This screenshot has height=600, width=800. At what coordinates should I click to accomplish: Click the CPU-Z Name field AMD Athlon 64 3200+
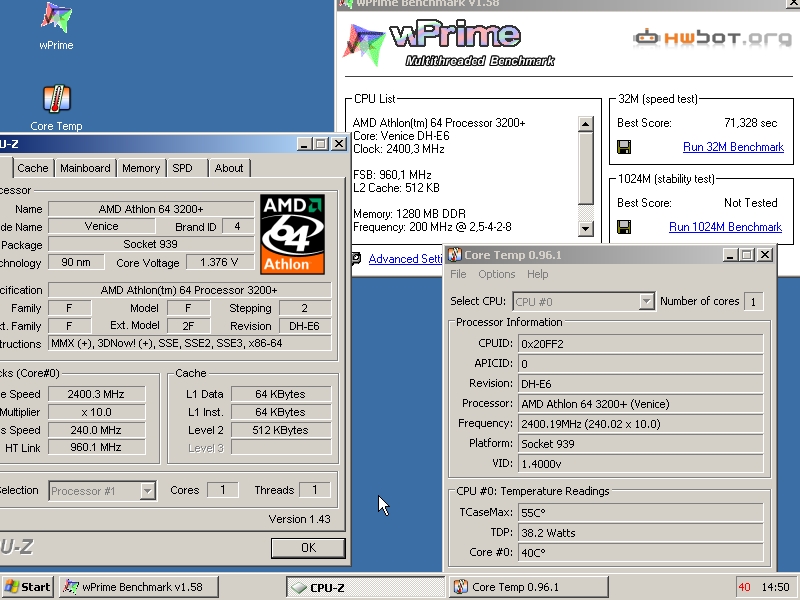click(151, 209)
